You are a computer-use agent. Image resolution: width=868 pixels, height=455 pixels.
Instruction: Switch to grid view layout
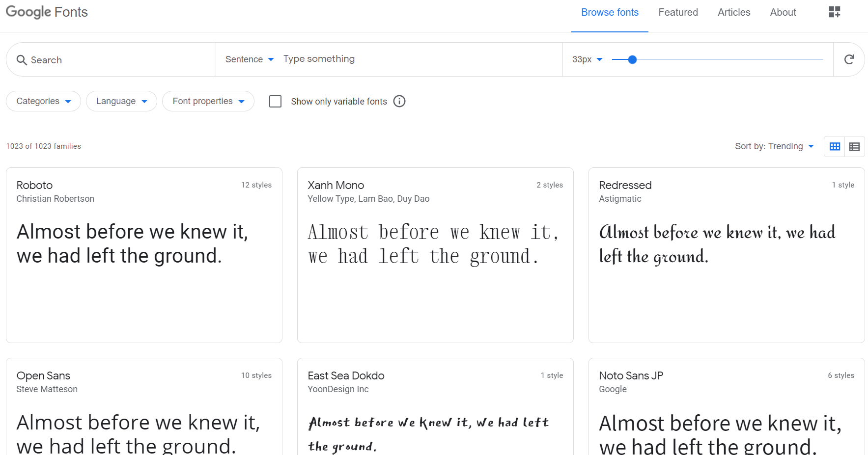pos(835,146)
